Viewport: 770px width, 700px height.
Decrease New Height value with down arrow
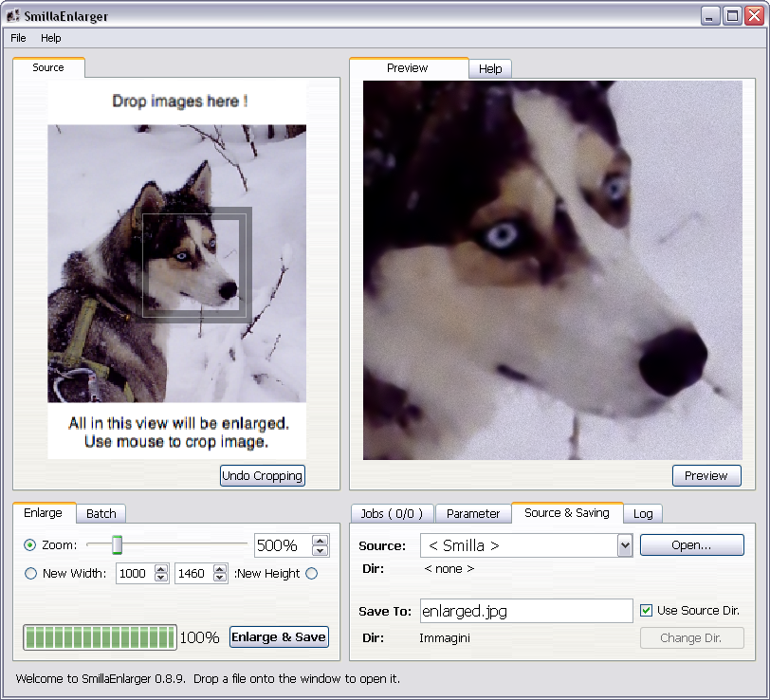221,578
